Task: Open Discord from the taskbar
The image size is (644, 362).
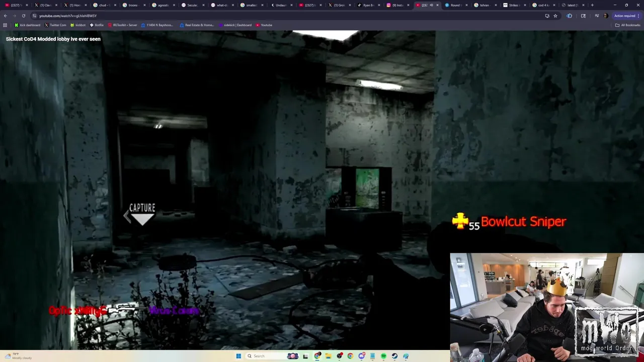Action: pyautogui.click(x=362, y=356)
